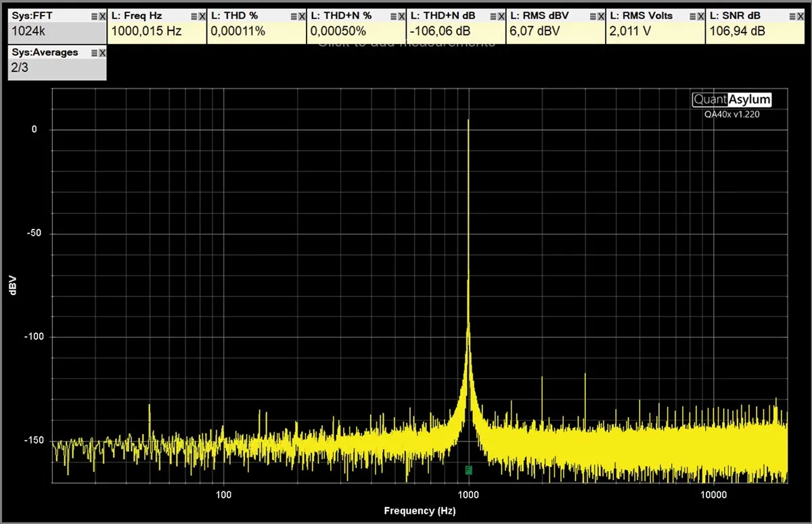Select the THD+N reading 0,00050%
812x524 pixels.
click(x=338, y=30)
